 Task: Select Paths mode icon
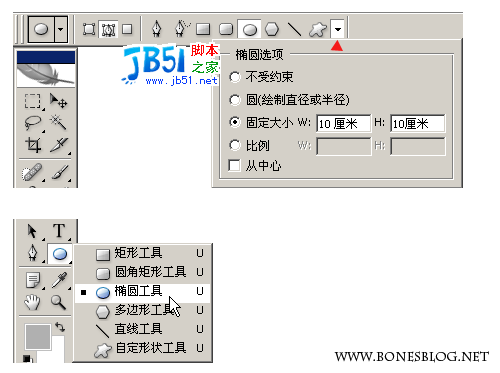coord(108,30)
